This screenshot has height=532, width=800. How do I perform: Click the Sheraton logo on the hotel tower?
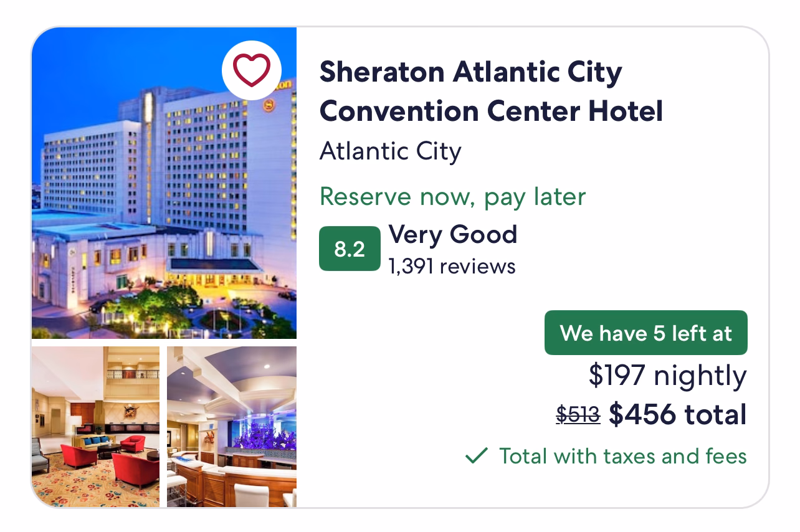[269, 106]
